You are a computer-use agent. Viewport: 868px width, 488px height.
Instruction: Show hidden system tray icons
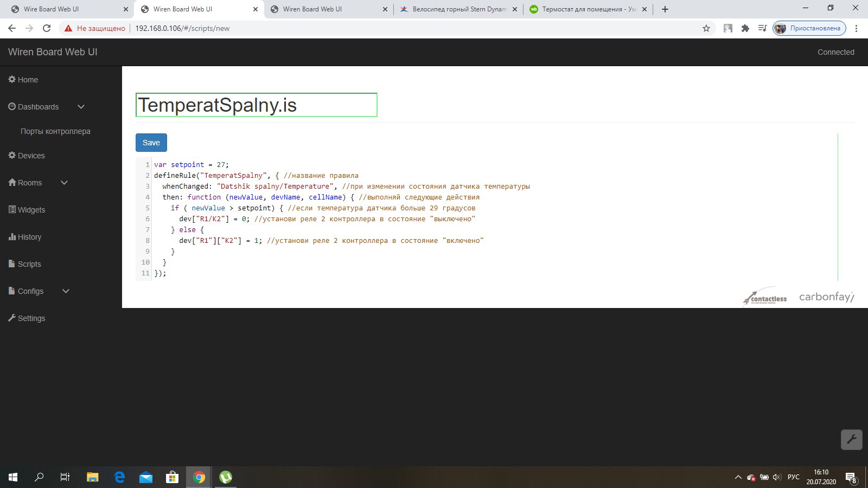click(x=738, y=477)
